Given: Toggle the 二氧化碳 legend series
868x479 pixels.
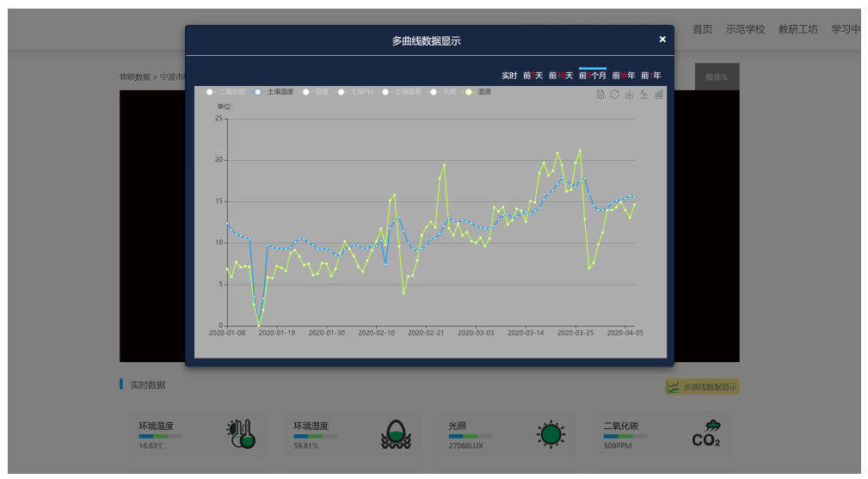Looking at the screenshot, I should [x=225, y=91].
